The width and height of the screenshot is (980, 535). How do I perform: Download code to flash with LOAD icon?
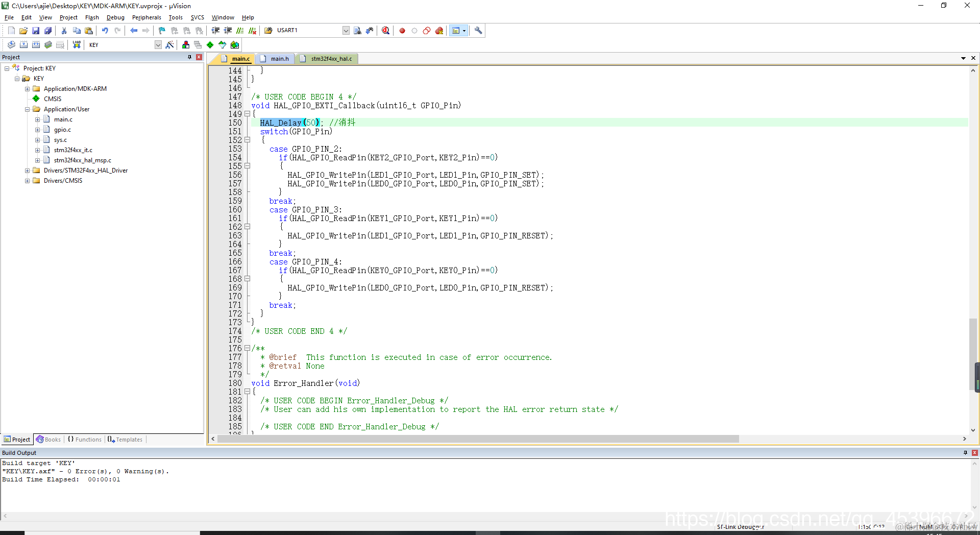point(77,45)
